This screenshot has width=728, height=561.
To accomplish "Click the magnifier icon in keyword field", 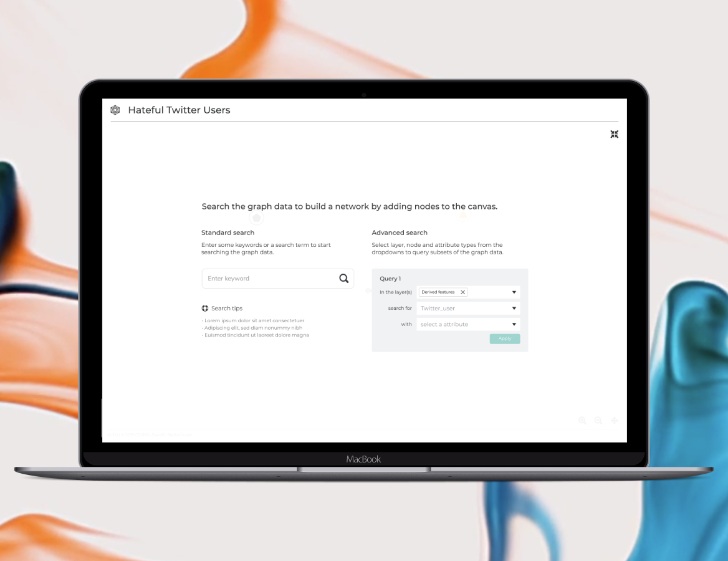I will pos(343,278).
